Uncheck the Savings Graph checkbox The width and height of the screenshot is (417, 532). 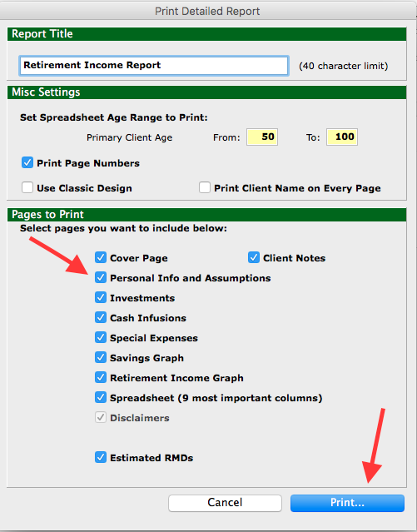coord(101,357)
